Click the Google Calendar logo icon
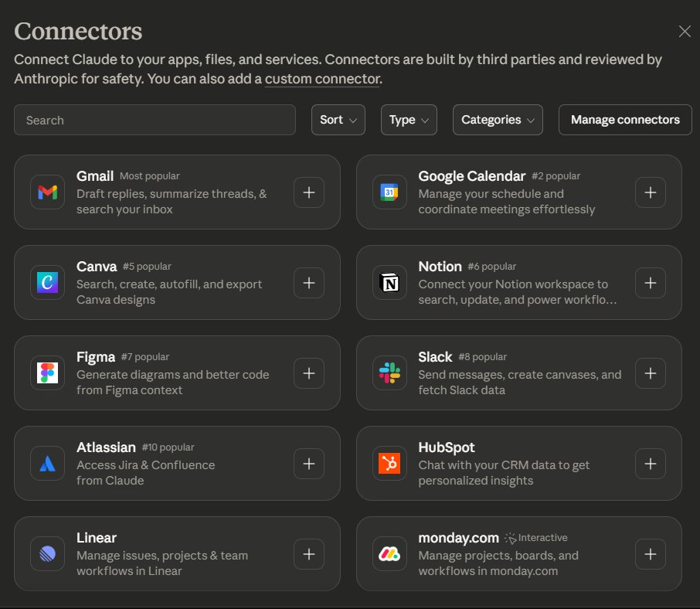 coord(389,192)
